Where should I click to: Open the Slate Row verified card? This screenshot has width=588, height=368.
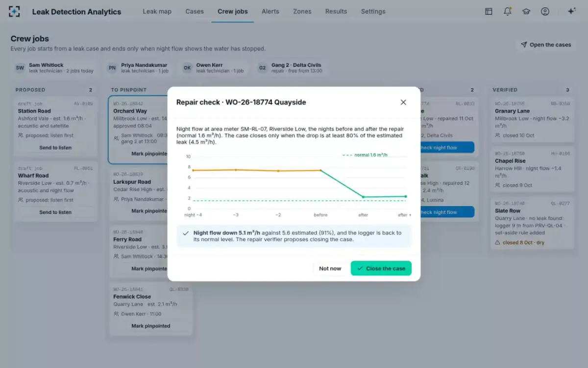click(x=533, y=223)
